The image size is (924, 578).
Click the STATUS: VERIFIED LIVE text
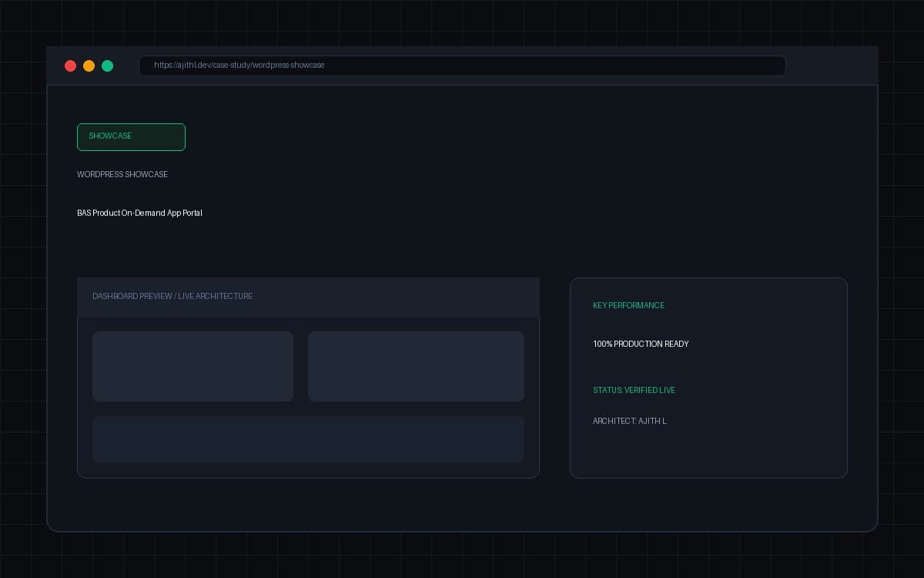(634, 390)
